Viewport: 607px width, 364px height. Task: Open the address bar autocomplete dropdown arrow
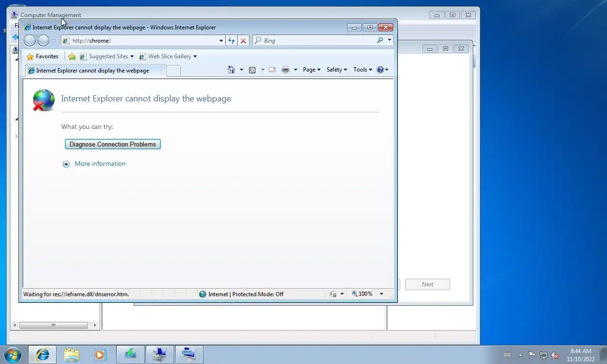pos(221,41)
